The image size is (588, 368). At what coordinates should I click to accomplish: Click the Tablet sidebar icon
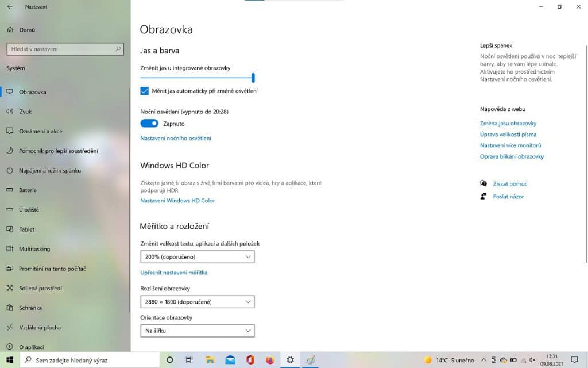point(10,229)
